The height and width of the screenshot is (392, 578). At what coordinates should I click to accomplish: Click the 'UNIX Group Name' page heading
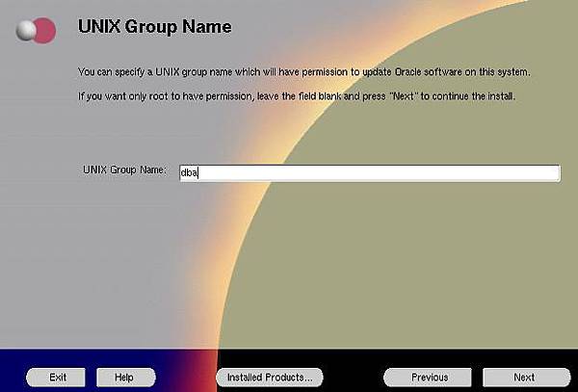155,27
